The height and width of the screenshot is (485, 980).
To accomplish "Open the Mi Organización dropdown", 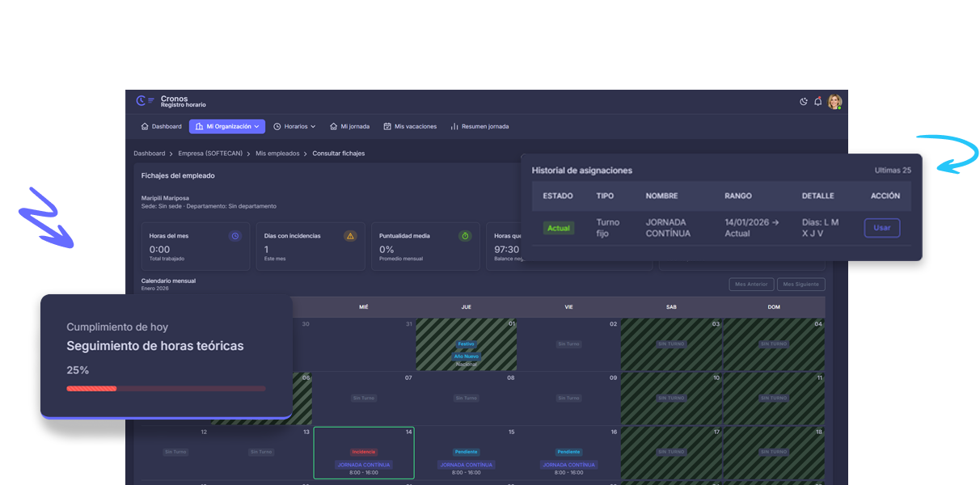I will 226,126.
